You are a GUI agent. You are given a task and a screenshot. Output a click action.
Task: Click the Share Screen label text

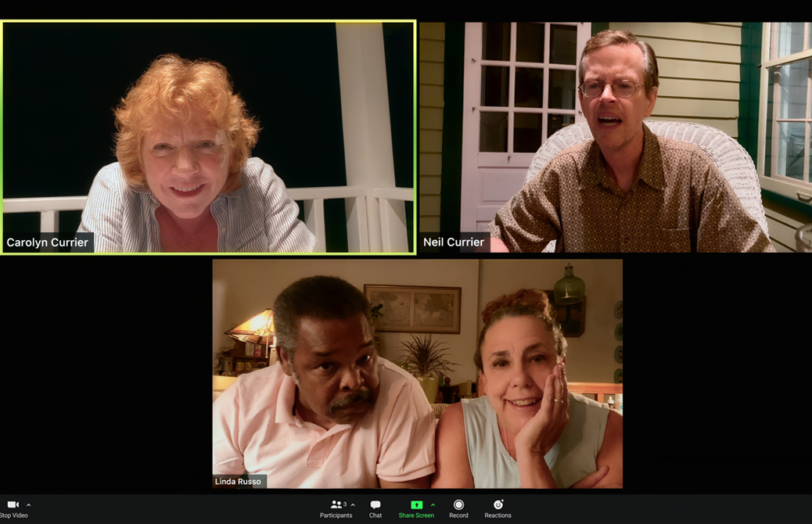point(418,515)
